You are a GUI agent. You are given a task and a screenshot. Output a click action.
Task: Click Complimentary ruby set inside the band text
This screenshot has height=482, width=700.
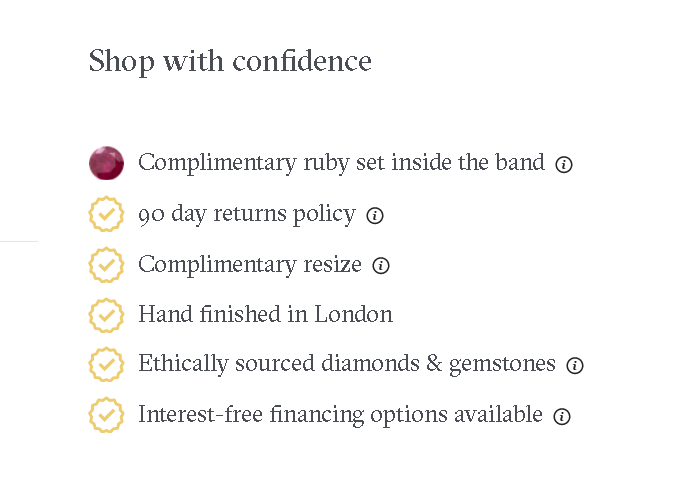click(342, 162)
